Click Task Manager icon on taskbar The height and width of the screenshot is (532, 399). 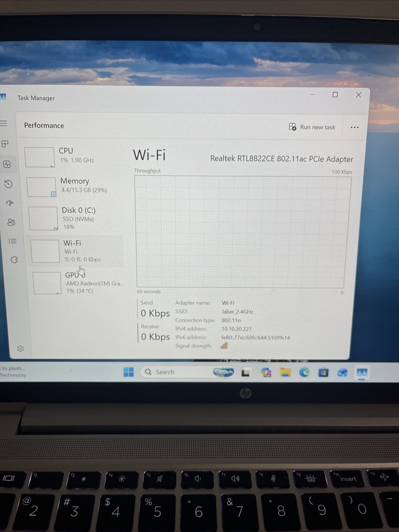click(362, 372)
